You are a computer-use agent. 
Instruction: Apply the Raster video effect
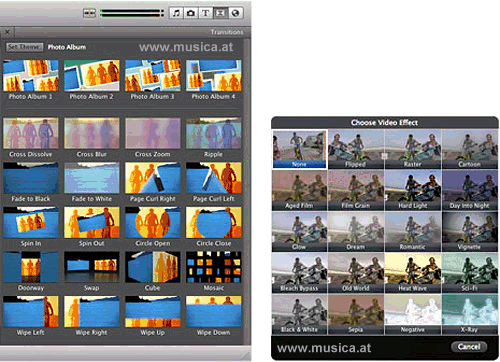(413, 149)
